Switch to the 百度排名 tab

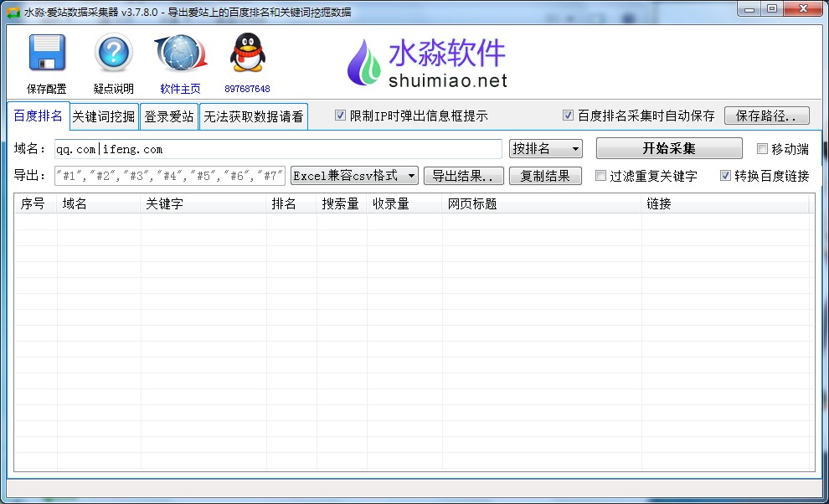click(x=38, y=116)
